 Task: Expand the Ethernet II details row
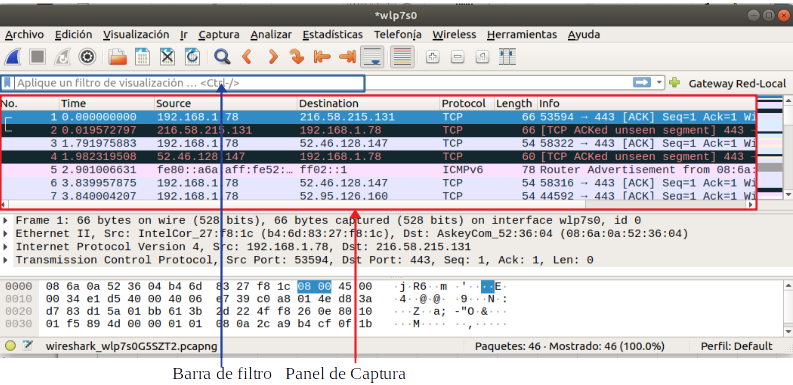tap(5, 234)
